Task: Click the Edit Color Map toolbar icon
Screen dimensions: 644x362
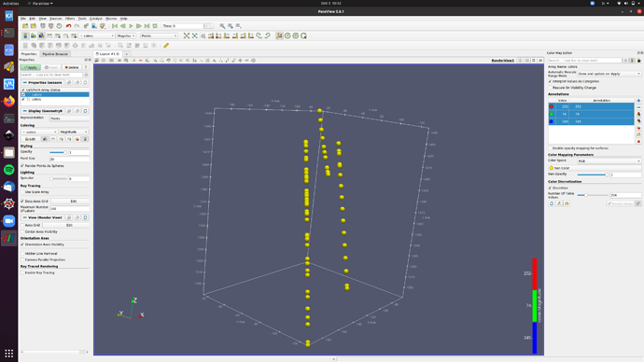Action: 34,35
